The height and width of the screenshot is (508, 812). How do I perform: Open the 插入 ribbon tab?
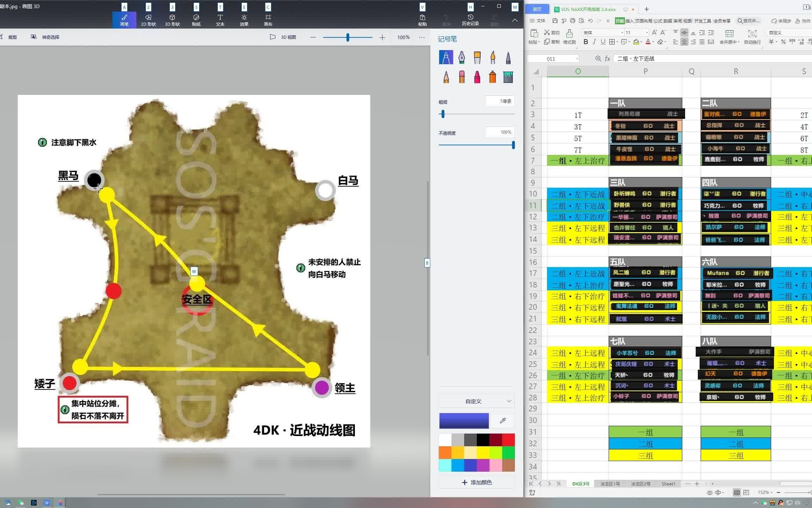tap(629, 21)
